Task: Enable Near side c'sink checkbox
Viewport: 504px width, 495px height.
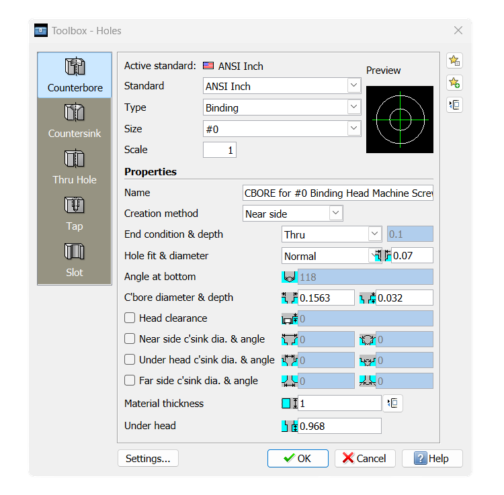Action: tap(129, 339)
